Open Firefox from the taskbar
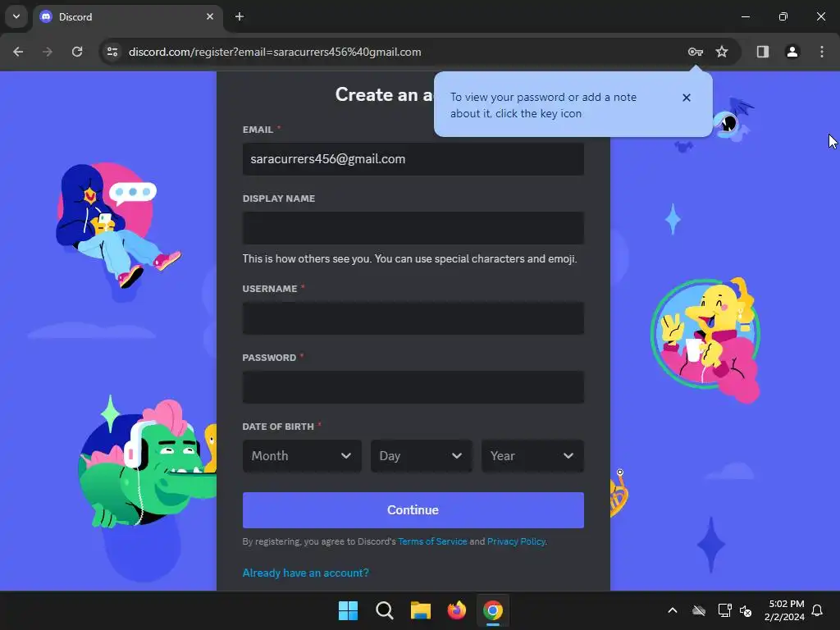The image size is (840, 630). [x=456, y=610]
